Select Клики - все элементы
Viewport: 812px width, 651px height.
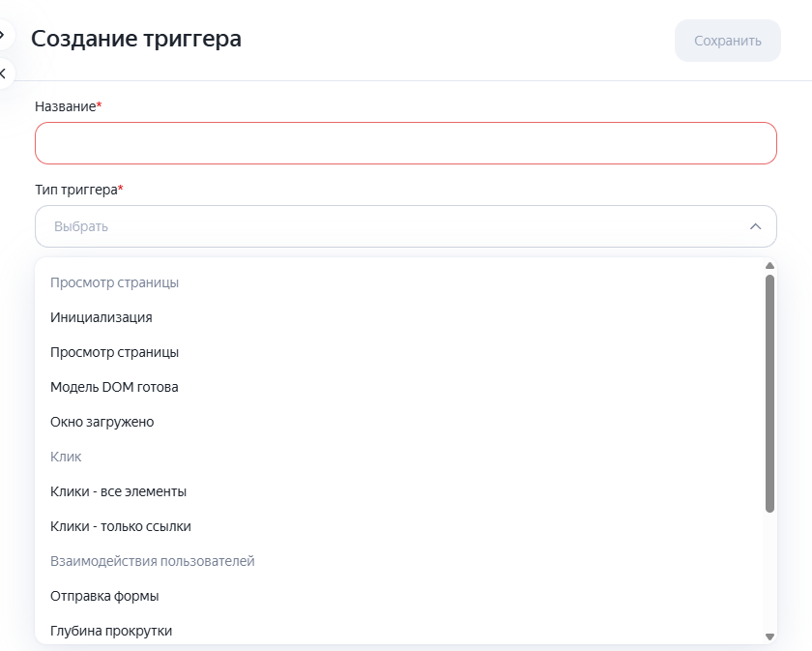(x=400, y=491)
